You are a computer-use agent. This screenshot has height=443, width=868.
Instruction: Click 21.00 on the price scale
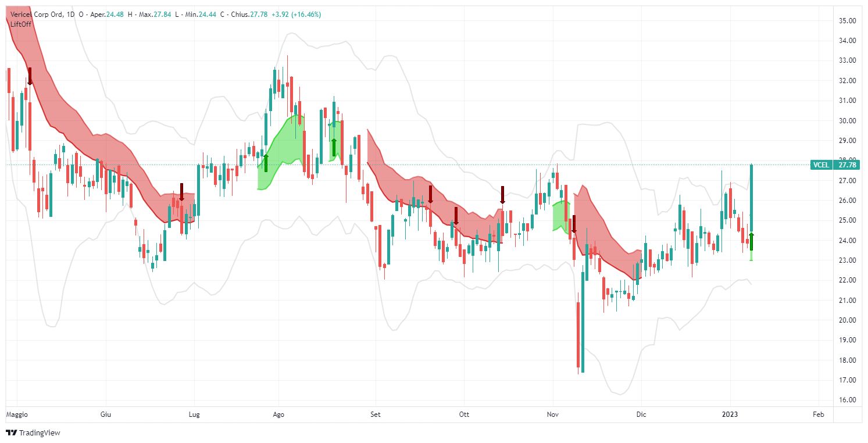[x=847, y=300]
